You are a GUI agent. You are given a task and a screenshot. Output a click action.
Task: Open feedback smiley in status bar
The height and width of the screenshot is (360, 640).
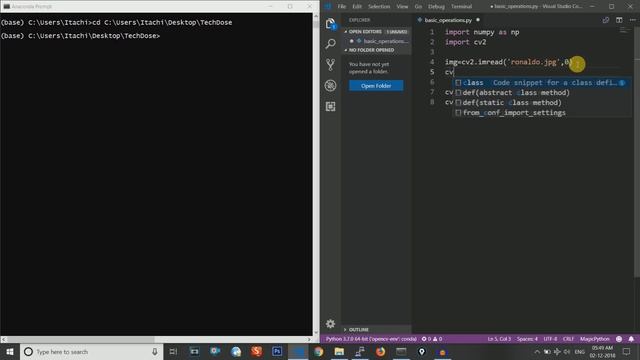(x=619, y=339)
